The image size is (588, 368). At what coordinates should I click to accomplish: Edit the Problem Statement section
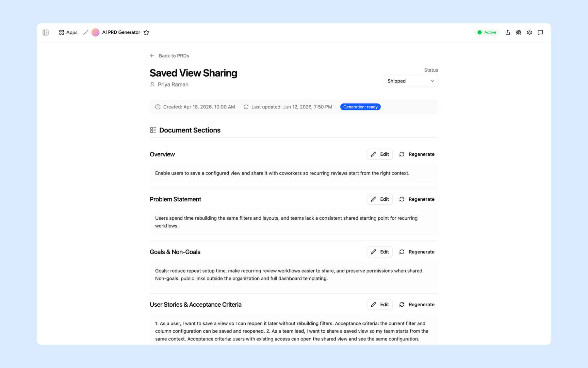coord(380,199)
